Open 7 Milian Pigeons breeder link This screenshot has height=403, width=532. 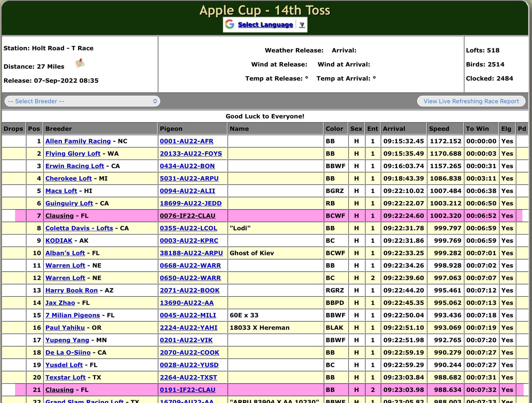pos(72,315)
